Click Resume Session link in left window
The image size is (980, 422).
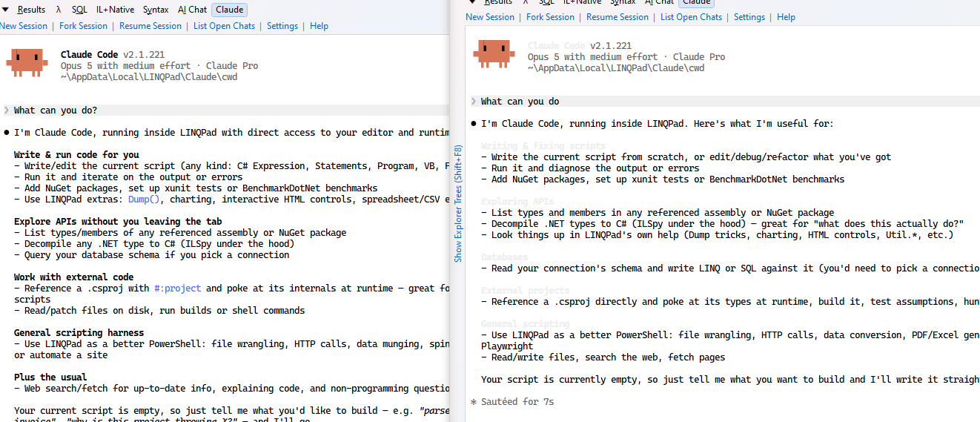pyautogui.click(x=150, y=26)
